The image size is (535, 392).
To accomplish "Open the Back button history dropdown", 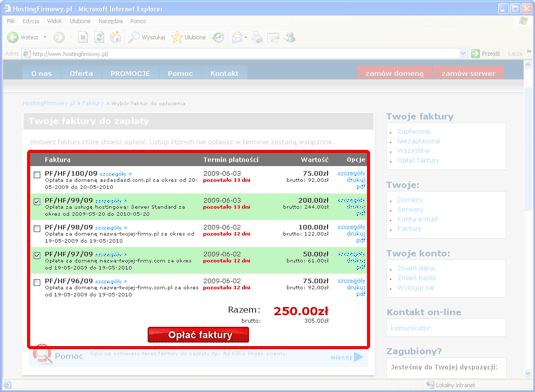I will coord(45,37).
